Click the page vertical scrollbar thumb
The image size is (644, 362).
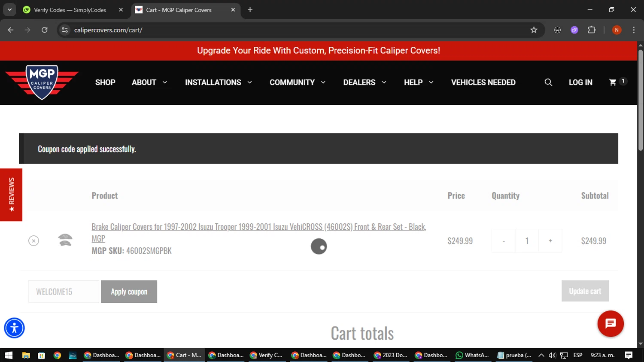pos(641,100)
